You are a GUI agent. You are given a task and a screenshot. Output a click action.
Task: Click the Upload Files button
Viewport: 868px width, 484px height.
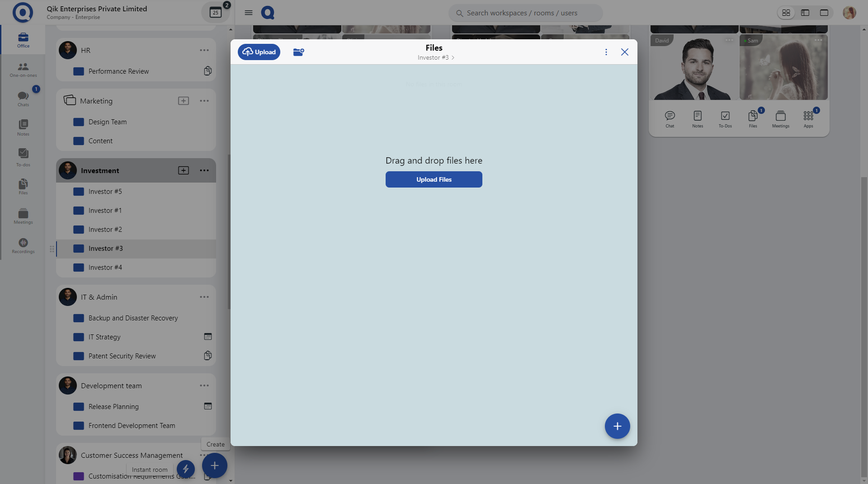(x=434, y=179)
